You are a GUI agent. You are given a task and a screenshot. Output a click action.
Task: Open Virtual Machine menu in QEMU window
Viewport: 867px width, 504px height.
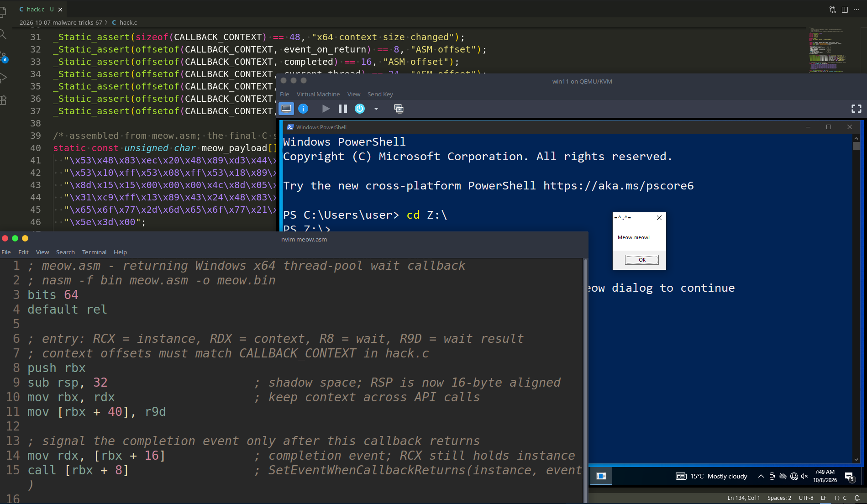(x=318, y=94)
